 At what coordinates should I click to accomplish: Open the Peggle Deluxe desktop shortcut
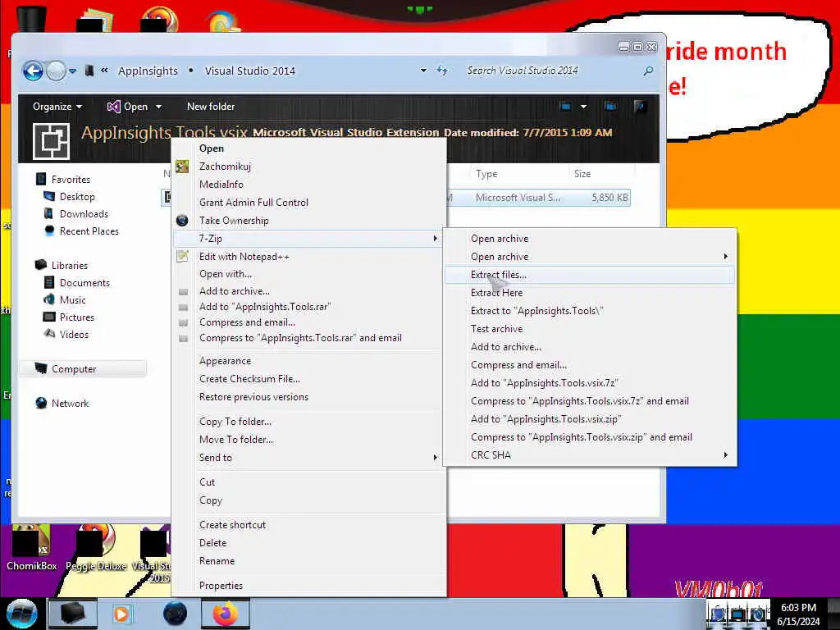[96, 548]
